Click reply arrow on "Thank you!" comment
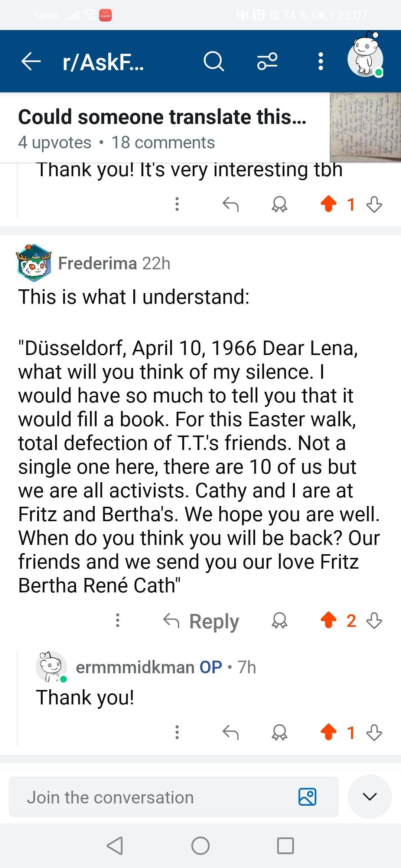Screen dimensions: 401x868 231,732
